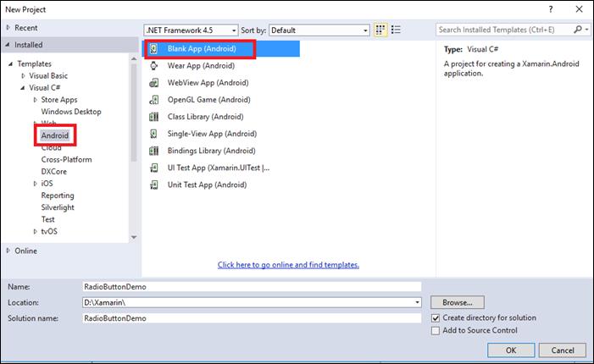The image size is (594, 364).
Task: Close the New Project dialog
Action: coord(580,9)
